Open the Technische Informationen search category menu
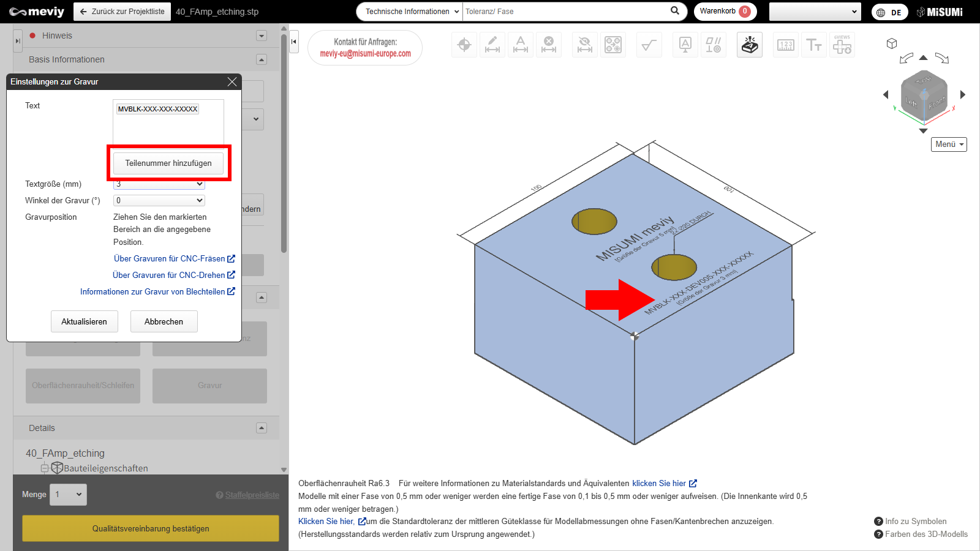Image resolution: width=980 pixels, height=551 pixels. [410, 12]
